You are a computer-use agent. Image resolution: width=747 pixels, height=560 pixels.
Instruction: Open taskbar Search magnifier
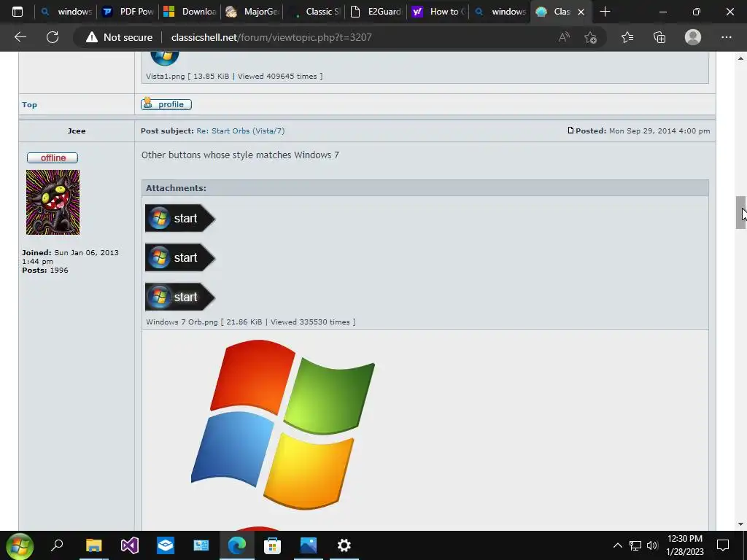[x=57, y=545]
